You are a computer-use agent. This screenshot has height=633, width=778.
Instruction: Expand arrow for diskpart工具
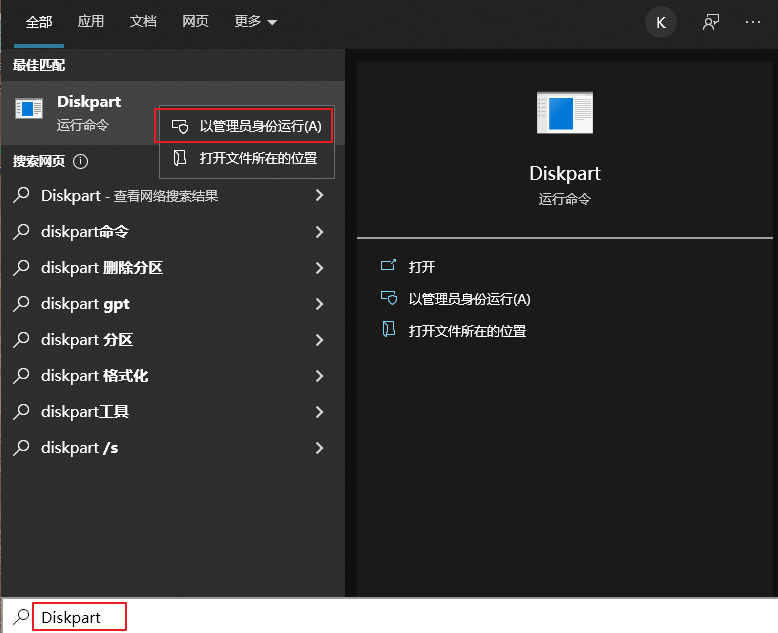pos(320,412)
